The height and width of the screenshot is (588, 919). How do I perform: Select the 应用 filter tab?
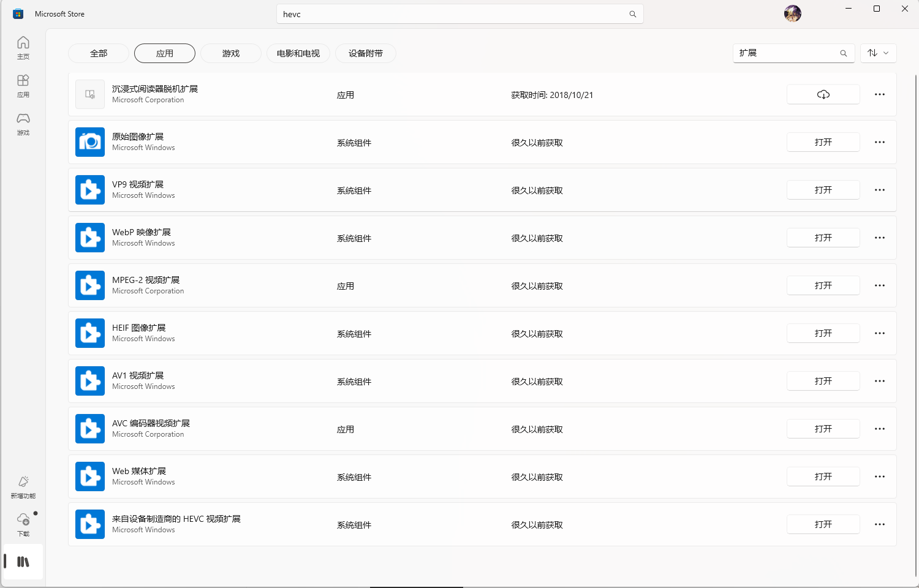(x=165, y=53)
